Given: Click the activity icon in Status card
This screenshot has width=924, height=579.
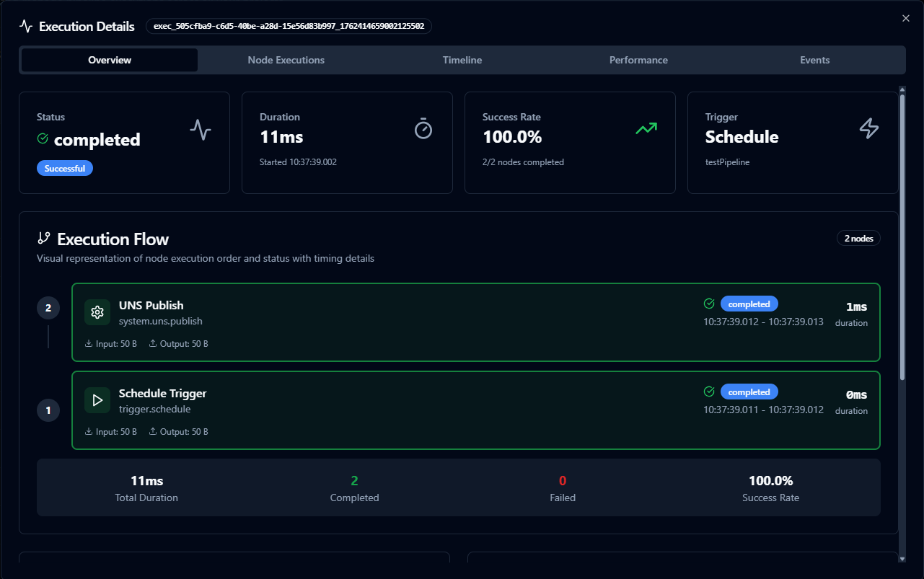Looking at the screenshot, I should click(201, 130).
